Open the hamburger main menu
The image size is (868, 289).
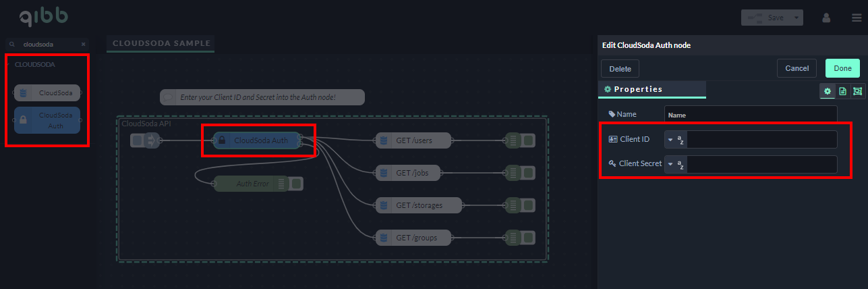(856, 18)
